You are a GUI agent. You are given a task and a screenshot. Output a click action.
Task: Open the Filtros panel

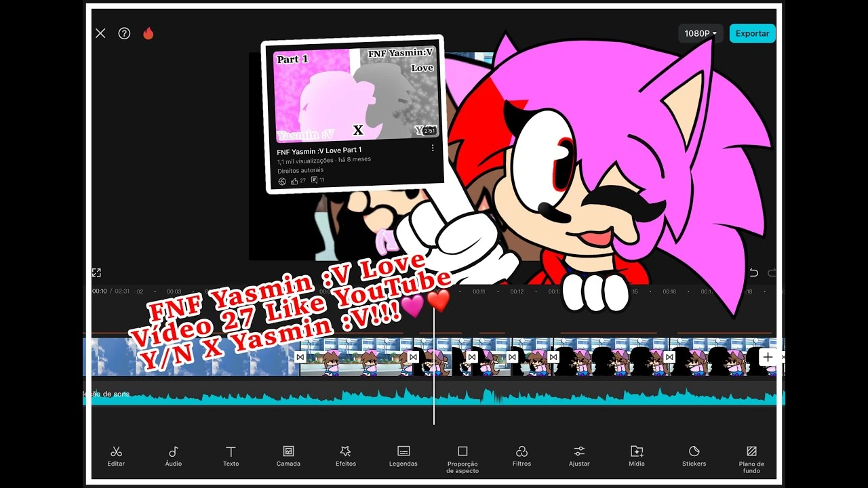(x=521, y=455)
